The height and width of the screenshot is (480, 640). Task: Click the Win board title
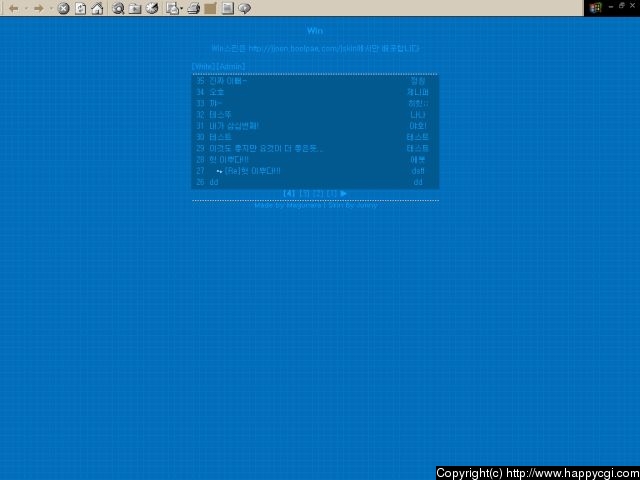click(x=315, y=31)
